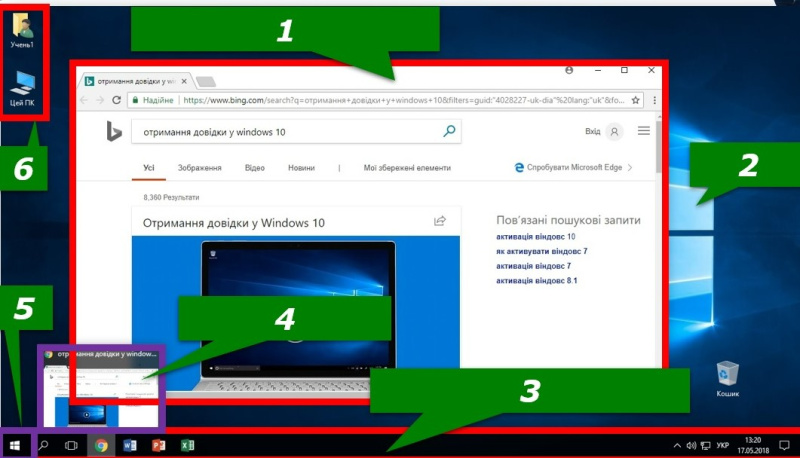Reload the page in Chrome

click(x=117, y=101)
